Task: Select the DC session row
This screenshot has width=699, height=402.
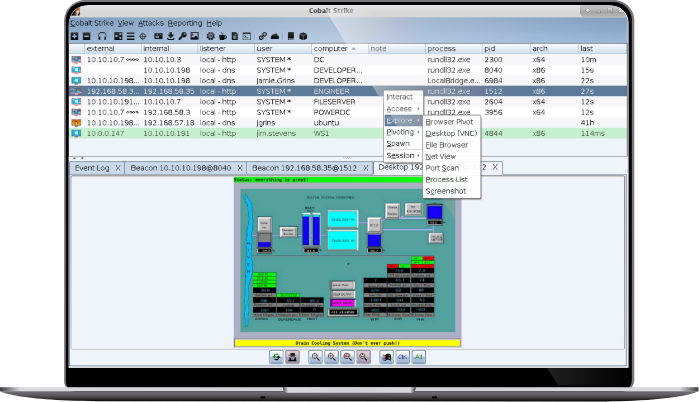Action: click(348, 59)
